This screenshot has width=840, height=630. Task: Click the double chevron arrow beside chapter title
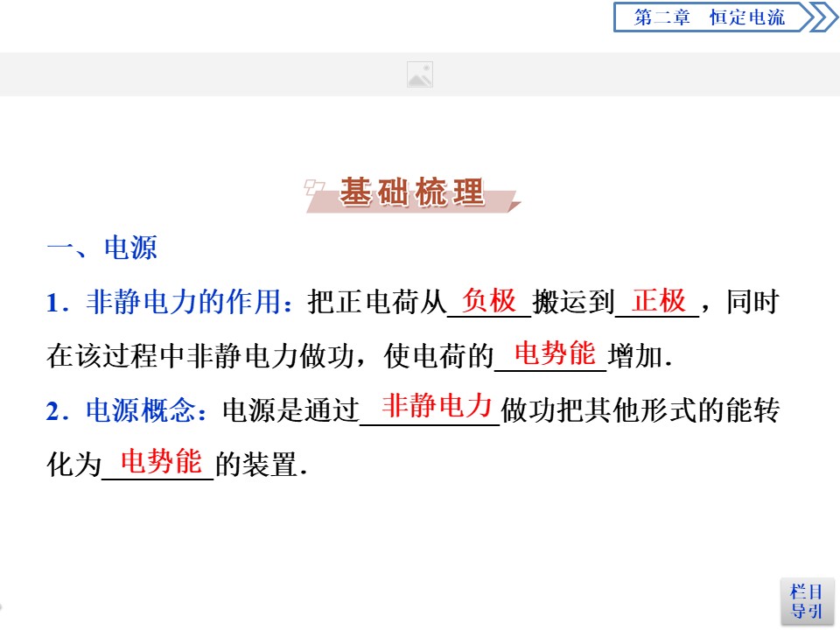click(x=822, y=17)
